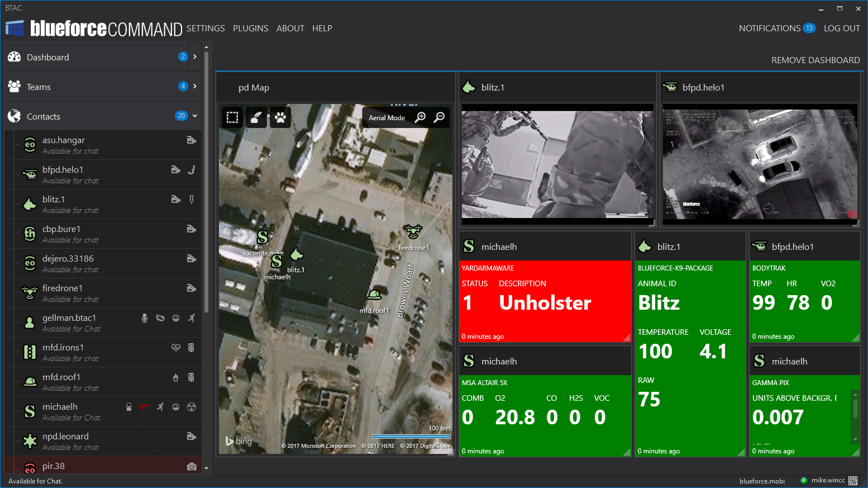Click the paw print tracking icon on map
This screenshot has width=868, height=488.
tap(280, 117)
